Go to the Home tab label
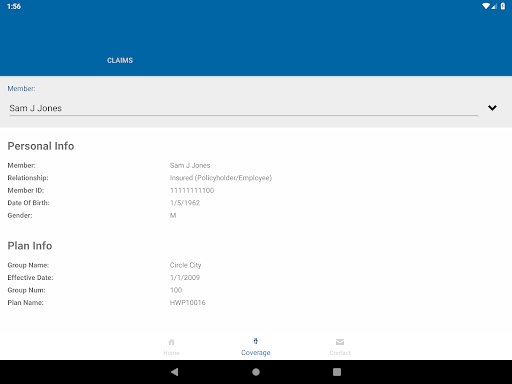 (x=171, y=353)
